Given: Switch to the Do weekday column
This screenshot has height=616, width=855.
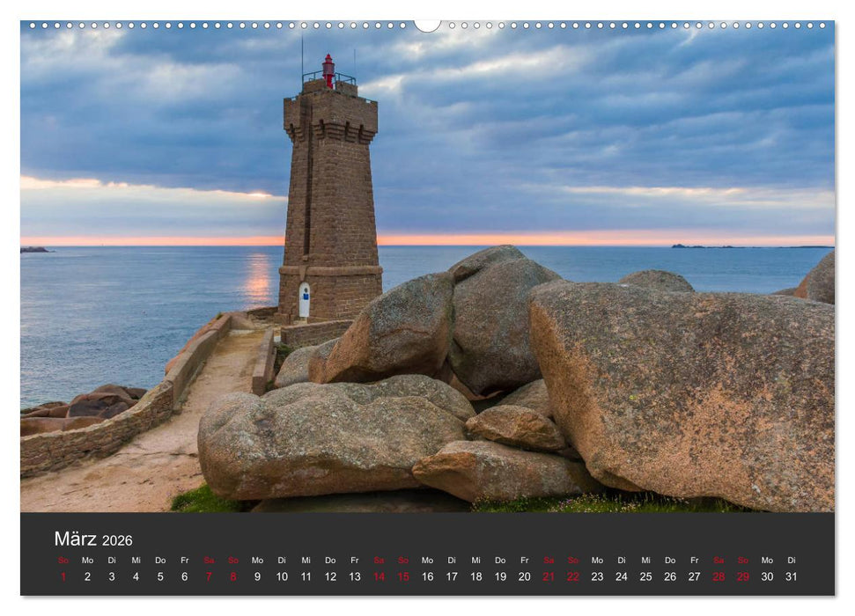Looking at the screenshot, I should point(159,559).
